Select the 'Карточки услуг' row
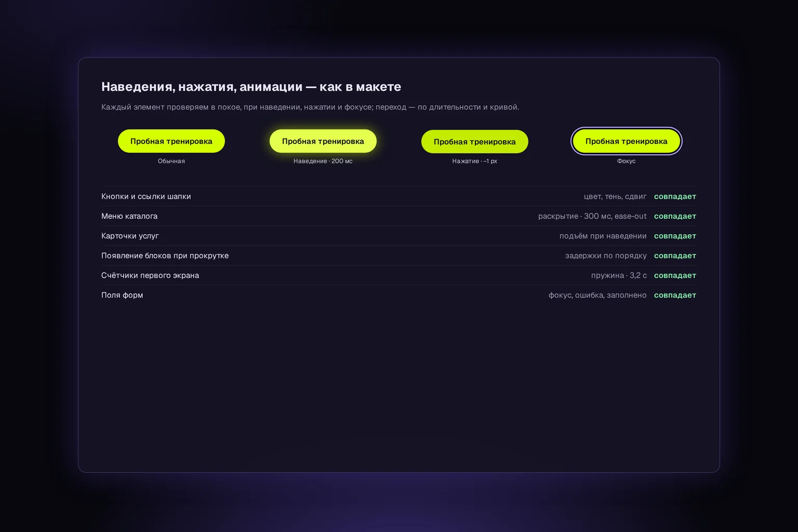 pyautogui.click(x=399, y=236)
